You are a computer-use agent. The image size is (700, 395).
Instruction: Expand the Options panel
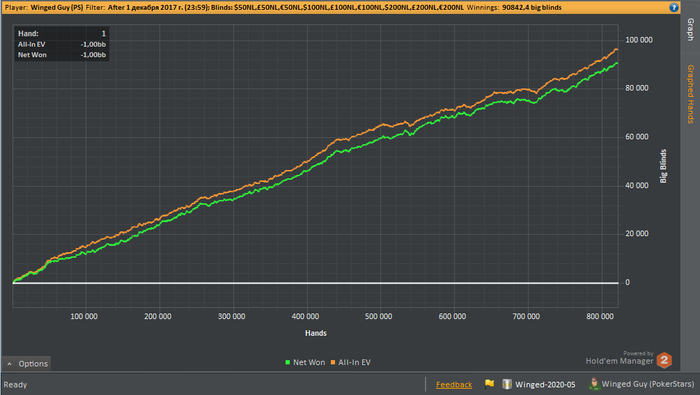(26, 364)
